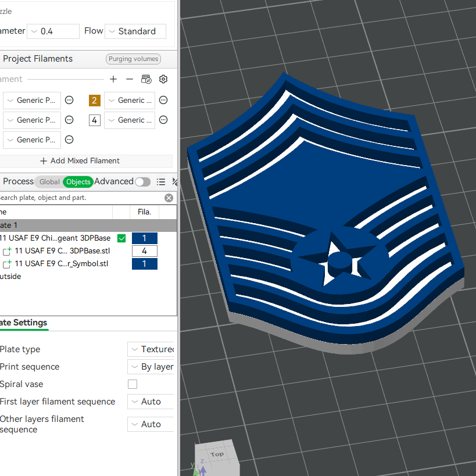Open the process settings list icon
Viewport: 476px width, 476px height.
[x=161, y=182]
